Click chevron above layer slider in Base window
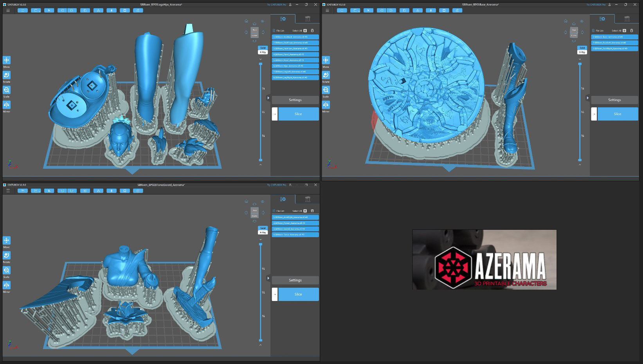 580,59
